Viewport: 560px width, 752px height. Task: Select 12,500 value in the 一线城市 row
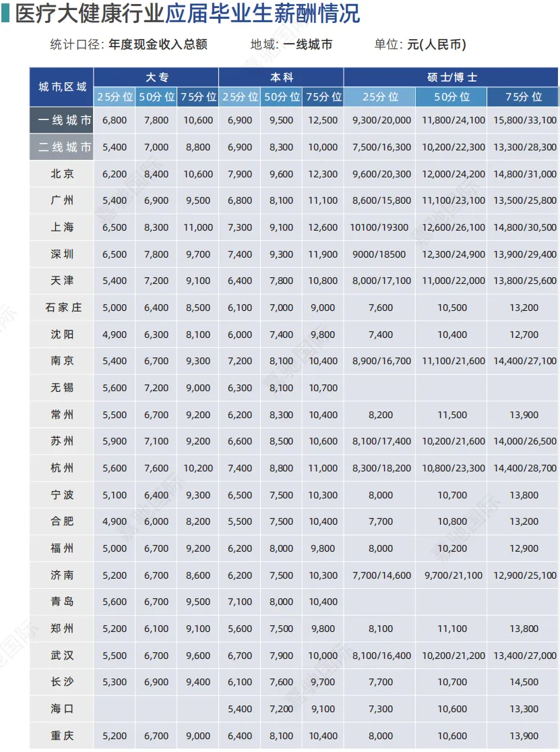click(x=323, y=120)
